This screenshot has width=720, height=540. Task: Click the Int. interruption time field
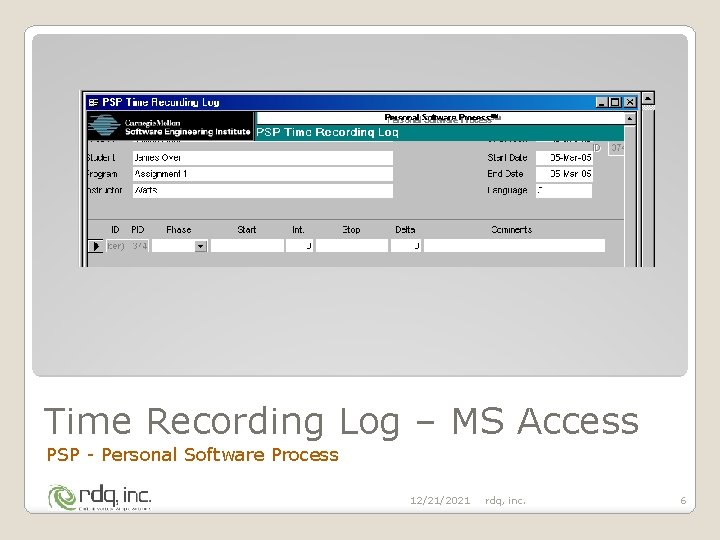click(x=299, y=246)
